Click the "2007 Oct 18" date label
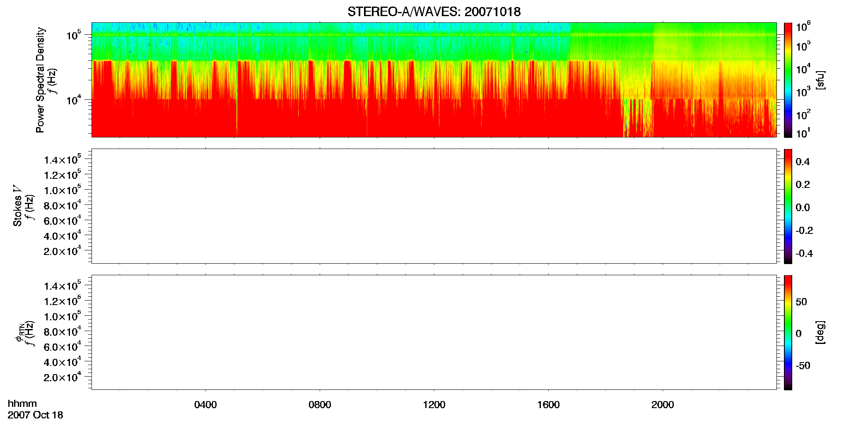868x447 pixels. click(x=35, y=415)
